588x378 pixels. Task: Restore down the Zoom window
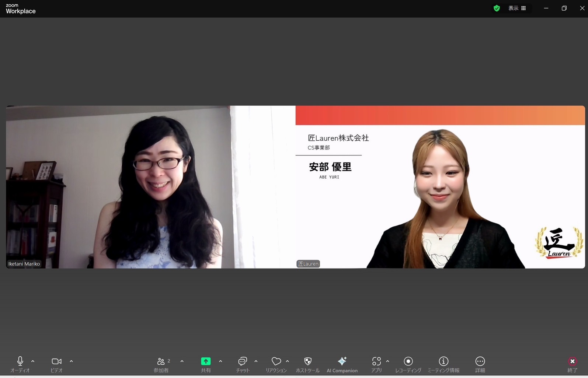pos(564,8)
